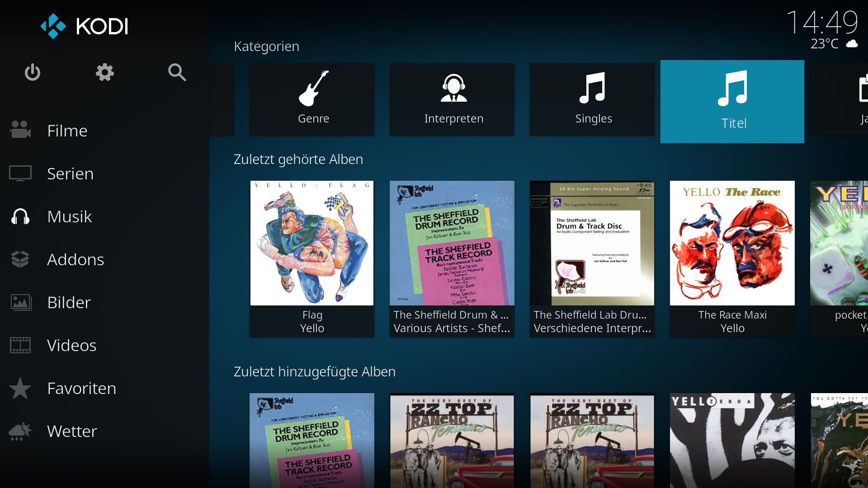Click the 'Flag' album title text

click(x=312, y=315)
